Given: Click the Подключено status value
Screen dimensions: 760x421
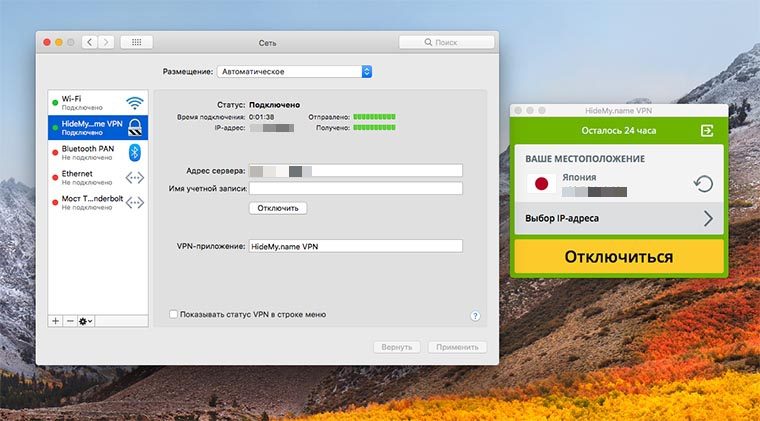Looking at the screenshot, I should point(274,105).
